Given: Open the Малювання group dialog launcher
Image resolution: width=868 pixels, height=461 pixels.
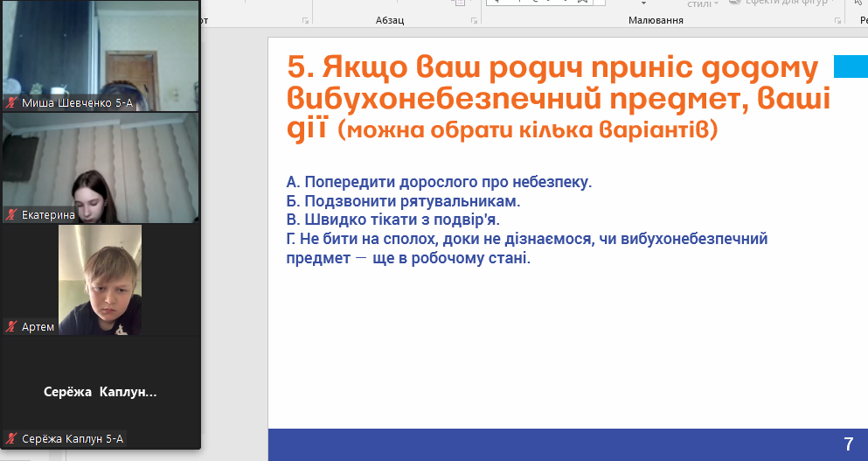Looking at the screenshot, I should (x=837, y=20).
